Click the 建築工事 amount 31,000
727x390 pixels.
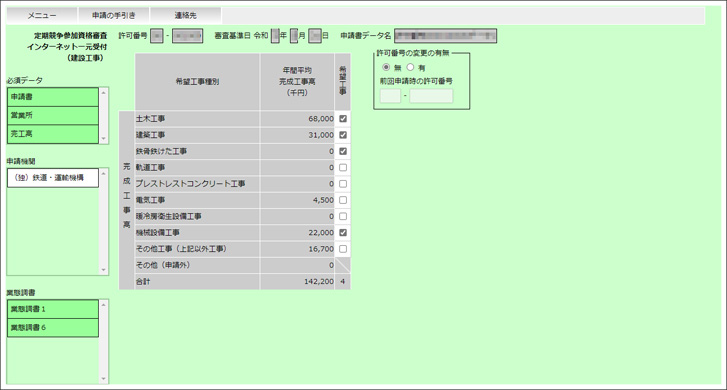pos(321,135)
